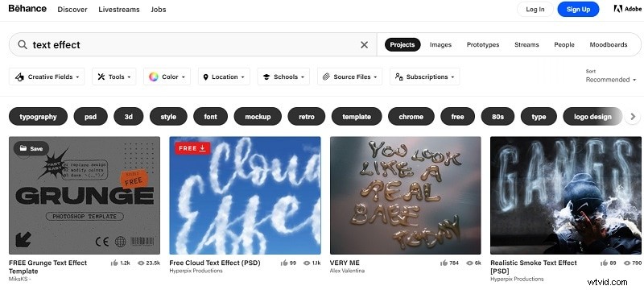Clear the search text with X
The height and width of the screenshot is (290, 644).
(x=365, y=45)
